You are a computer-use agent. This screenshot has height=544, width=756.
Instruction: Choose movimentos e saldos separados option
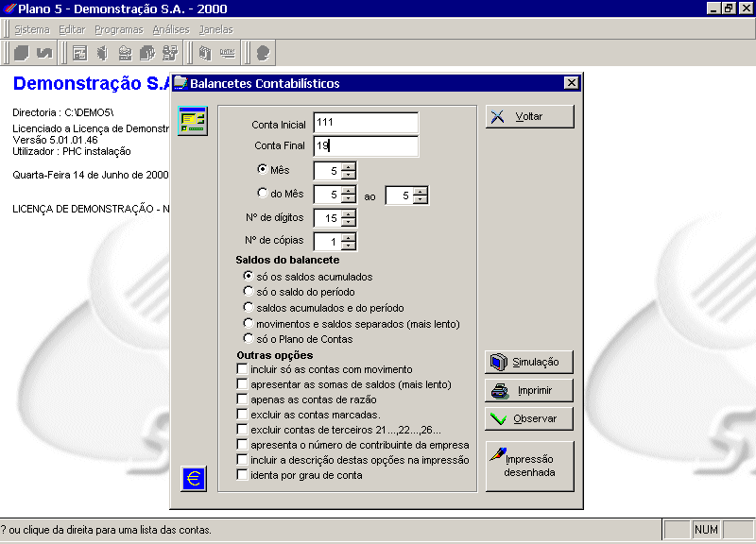[x=249, y=323]
